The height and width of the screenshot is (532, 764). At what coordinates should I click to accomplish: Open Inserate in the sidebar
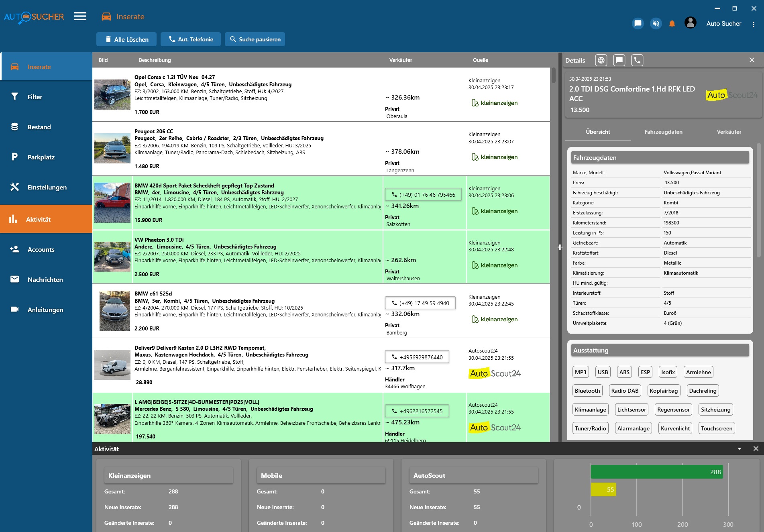[46, 67]
